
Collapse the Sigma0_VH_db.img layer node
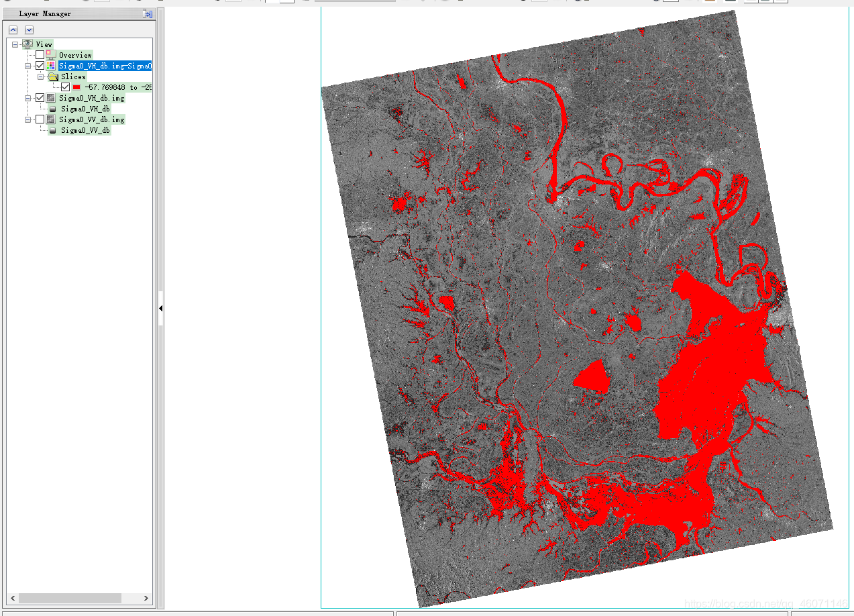click(28, 99)
